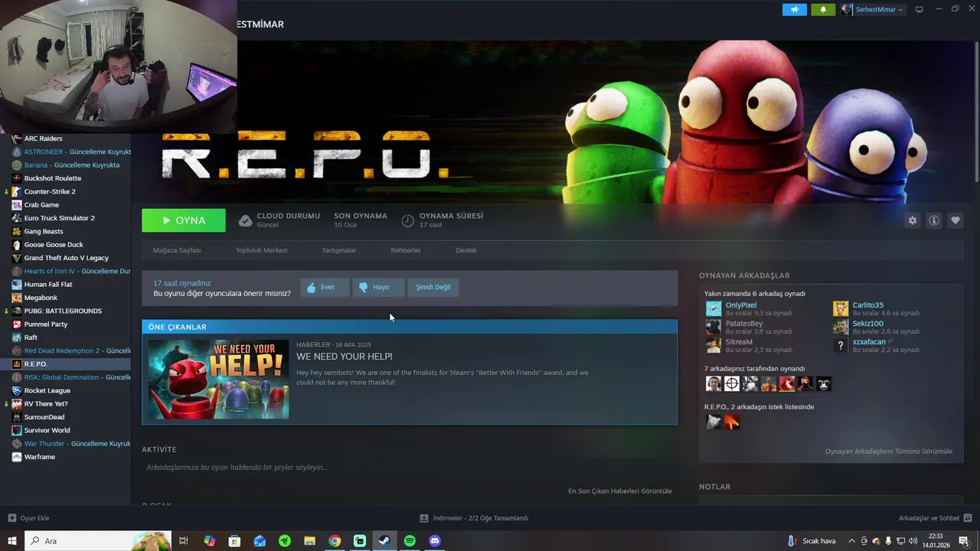Open friend Carlito35's avatar
980x551 pixels.
coord(841,308)
